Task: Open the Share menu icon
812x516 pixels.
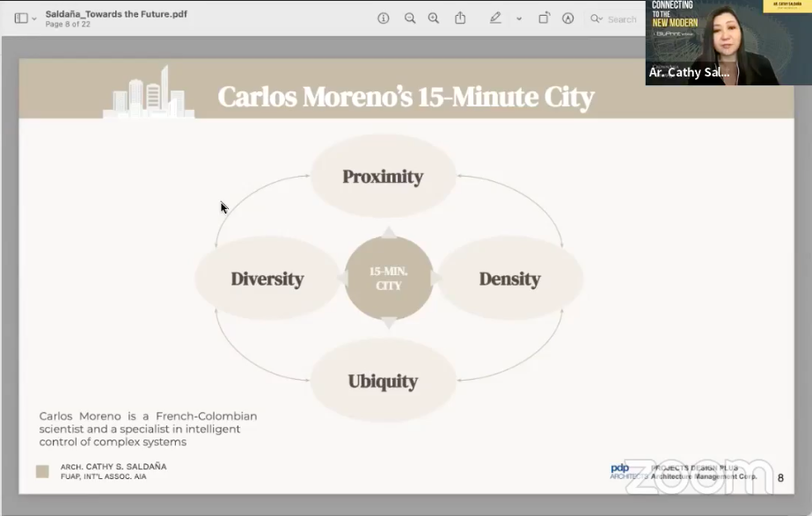Action: pos(460,18)
